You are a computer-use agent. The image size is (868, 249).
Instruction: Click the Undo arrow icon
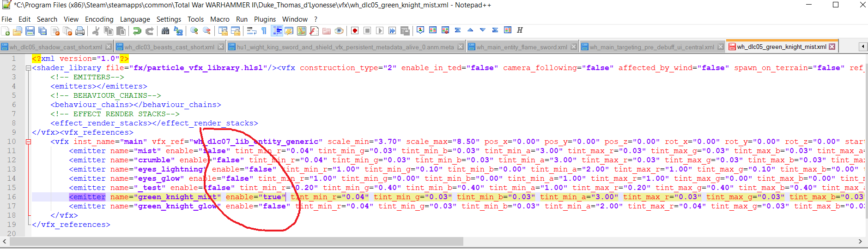click(x=137, y=31)
